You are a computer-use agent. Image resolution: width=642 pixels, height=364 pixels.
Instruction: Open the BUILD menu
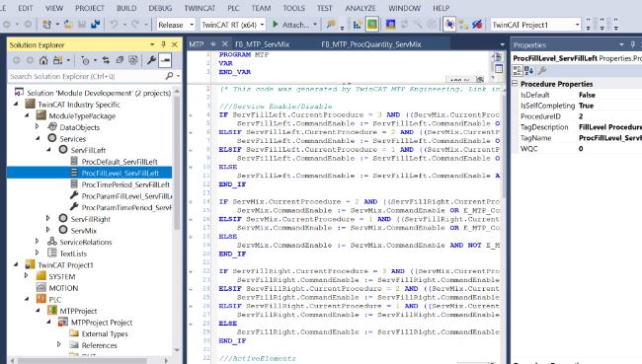tap(126, 8)
